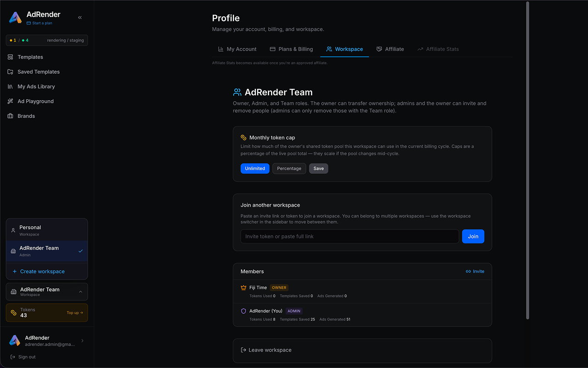Click the AdRender (You) member name

click(x=266, y=311)
